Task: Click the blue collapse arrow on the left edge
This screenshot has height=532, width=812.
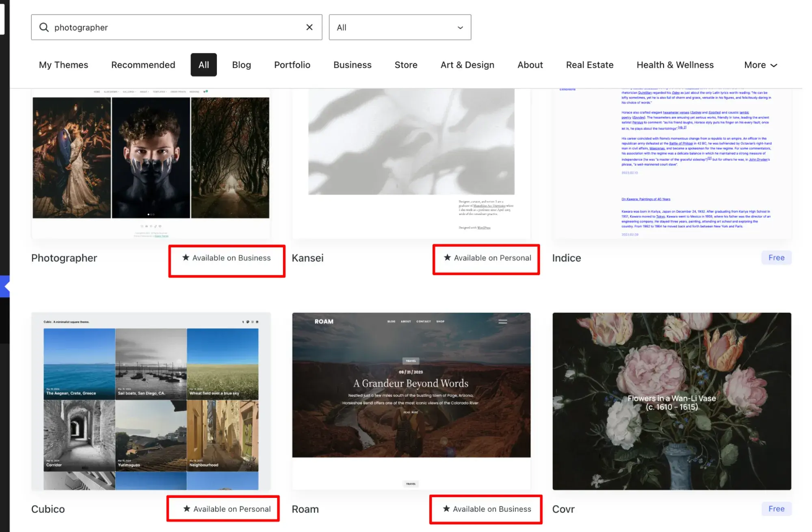Action: [5, 286]
